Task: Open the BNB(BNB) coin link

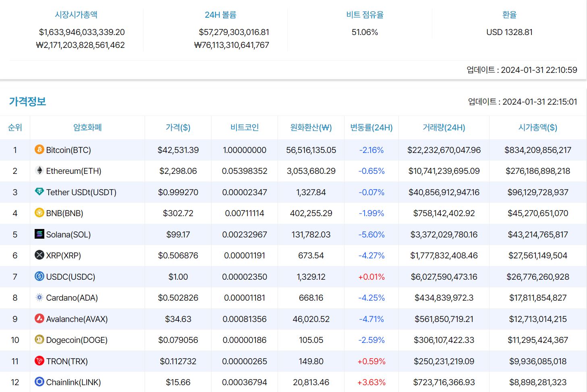Action: tap(64, 213)
